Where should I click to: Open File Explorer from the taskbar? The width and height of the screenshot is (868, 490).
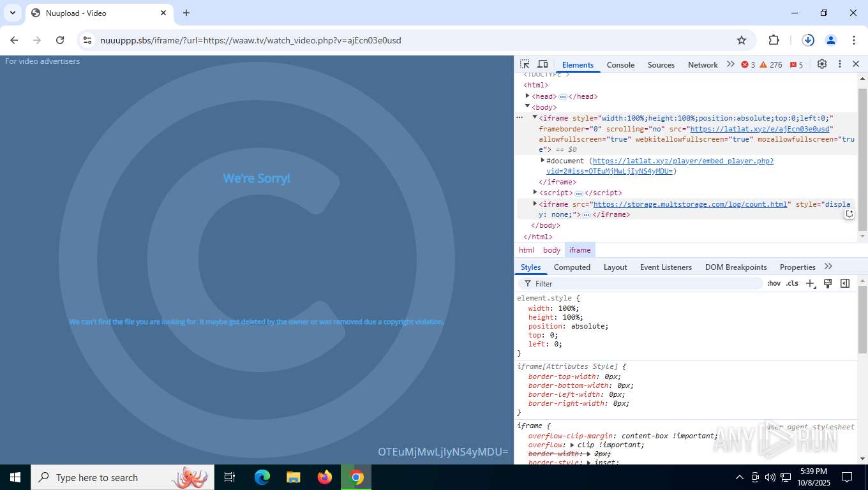(293, 477)
